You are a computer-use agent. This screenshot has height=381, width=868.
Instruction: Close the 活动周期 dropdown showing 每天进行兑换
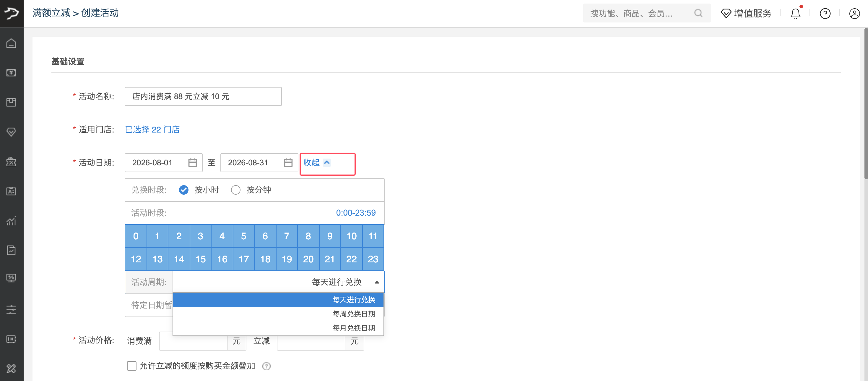click(x=278, y=282)
